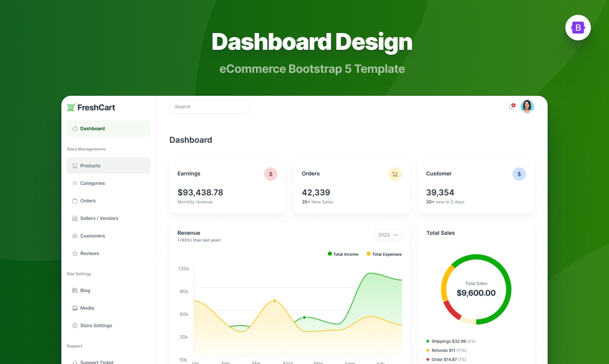Open the Dashboard menu item
The image size is (609, 364).
point(108,128)
